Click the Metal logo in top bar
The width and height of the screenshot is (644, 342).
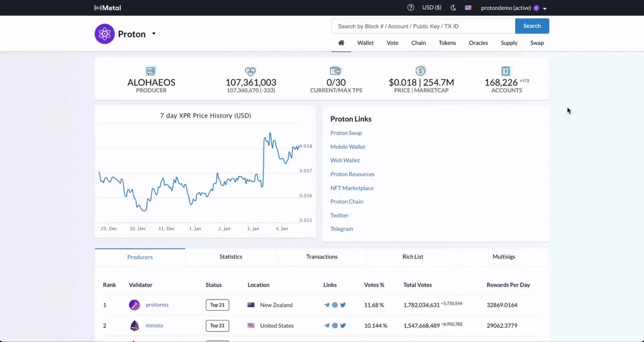[x=108, y=8]
